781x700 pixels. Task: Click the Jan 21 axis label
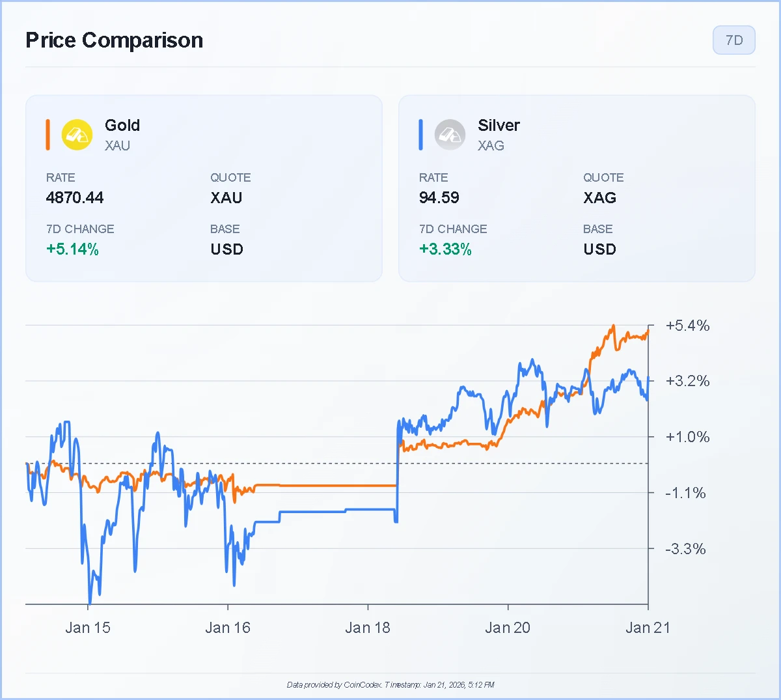click(x=648, y=628)
